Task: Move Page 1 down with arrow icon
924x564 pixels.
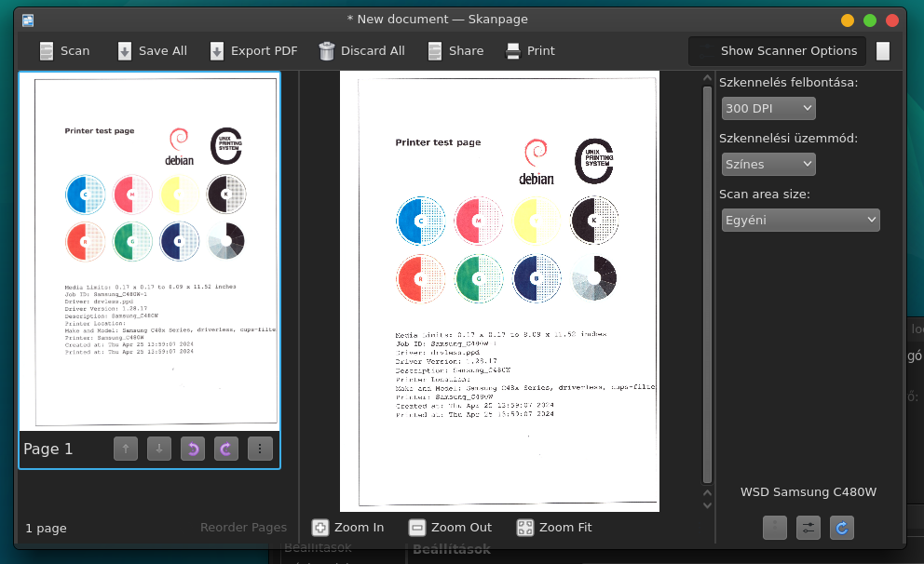Action: click(x=159, y=449)
